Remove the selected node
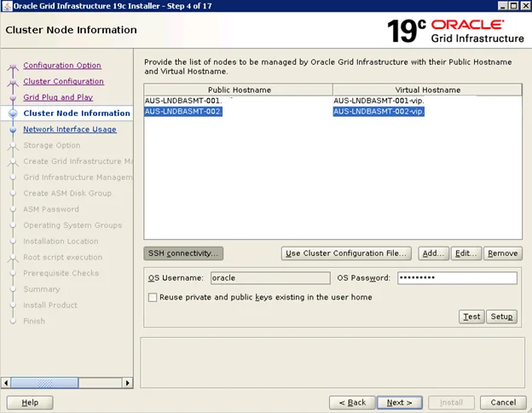Image resolution: width=532 pixels, height=413 pixels. point(503,253)
